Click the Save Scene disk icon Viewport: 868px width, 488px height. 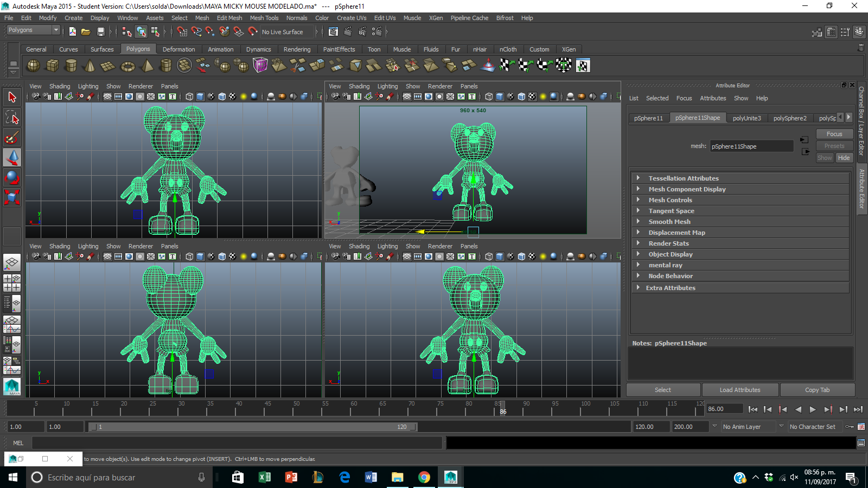coord(100,32)
